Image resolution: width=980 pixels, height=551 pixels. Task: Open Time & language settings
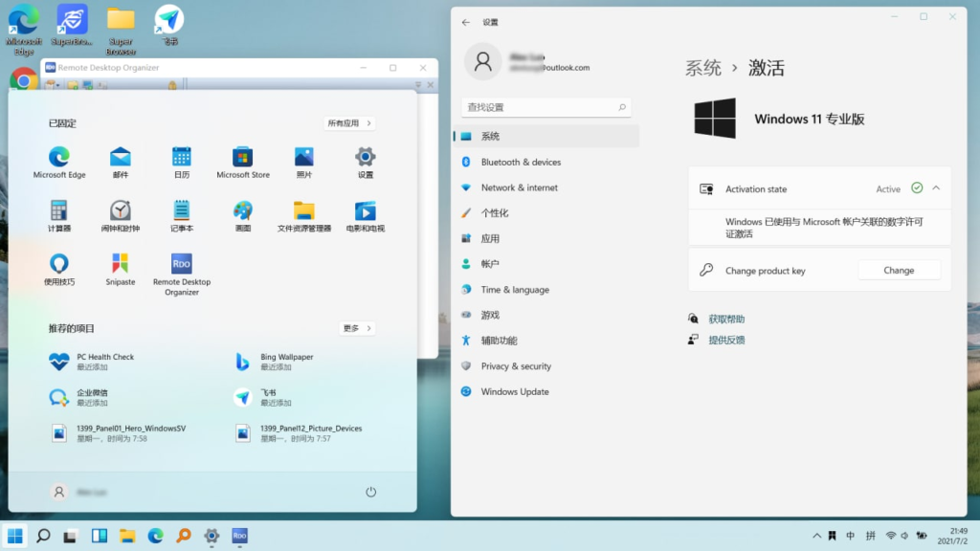tap(546, 289)
